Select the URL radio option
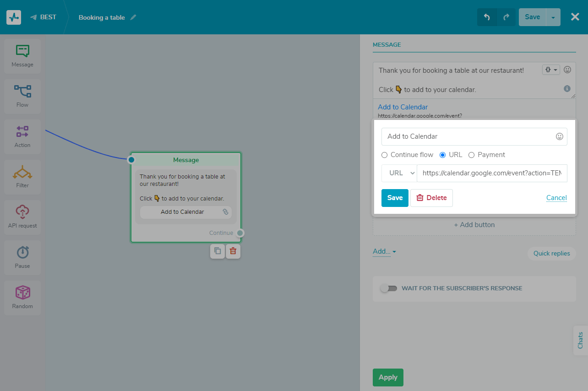 [x=442, y=155]
